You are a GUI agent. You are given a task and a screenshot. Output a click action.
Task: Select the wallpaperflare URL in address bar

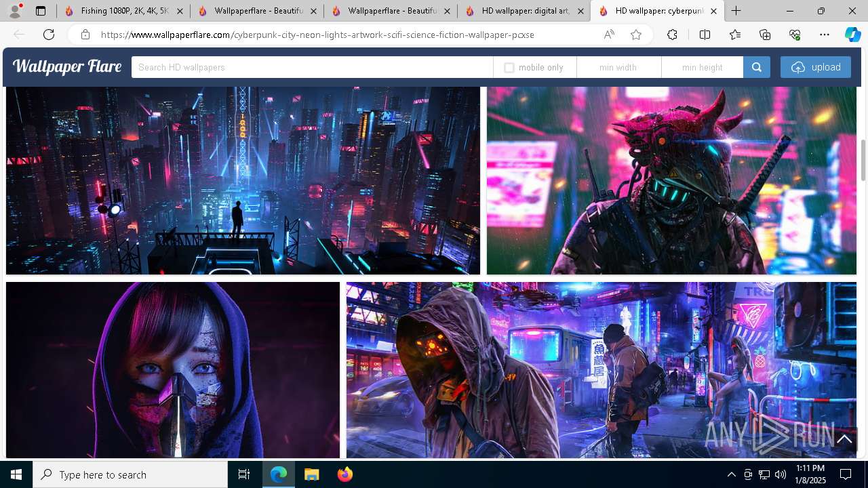[317, 35]
